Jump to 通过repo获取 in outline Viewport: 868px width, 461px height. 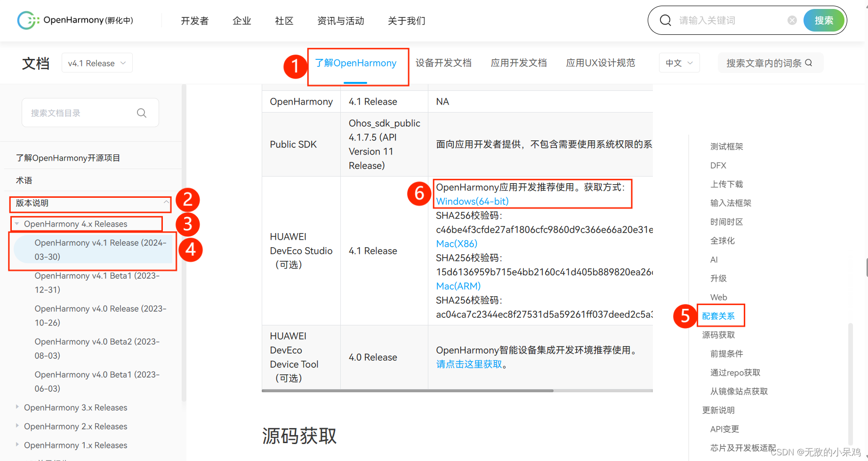tap(735, 372)
